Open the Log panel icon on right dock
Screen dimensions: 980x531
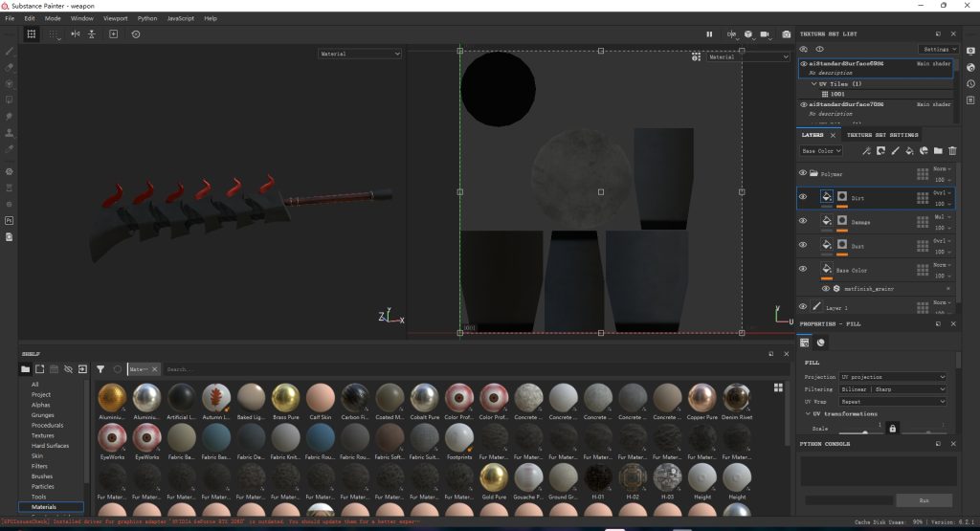coord(970,100)
